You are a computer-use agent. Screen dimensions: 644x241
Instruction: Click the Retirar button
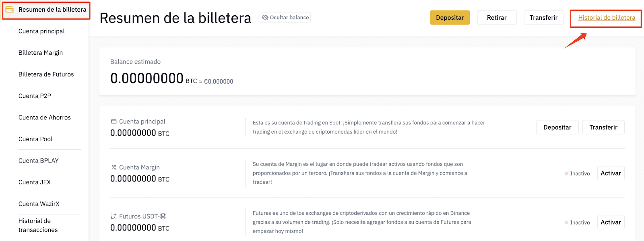tap(497, 18)
